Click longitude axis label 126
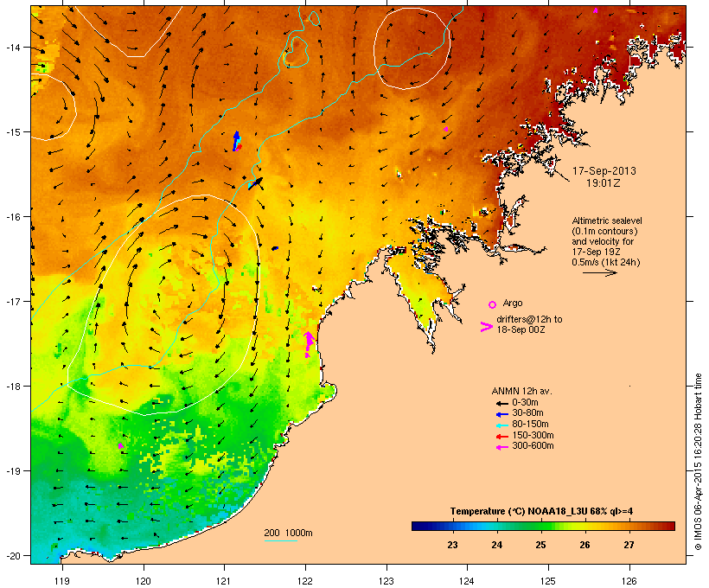 pyautogui.click(x=629, y=581)
